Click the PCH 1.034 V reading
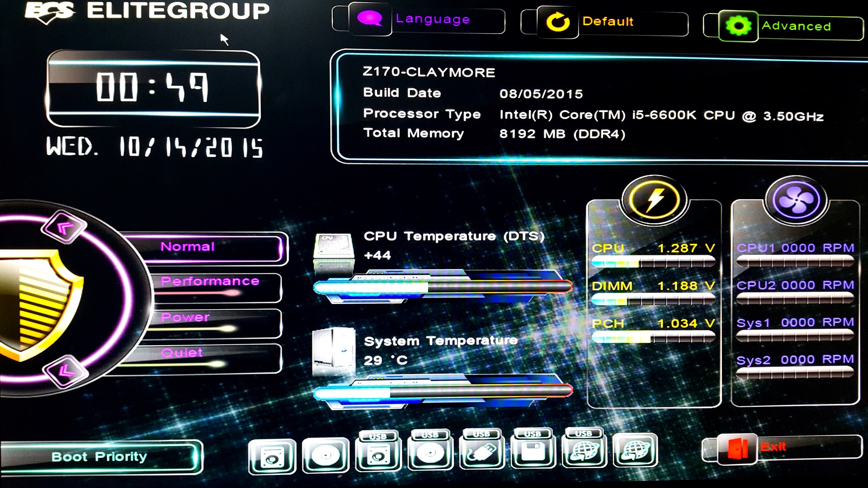Viewport: 868px width, 488px height. click(653, 324)
